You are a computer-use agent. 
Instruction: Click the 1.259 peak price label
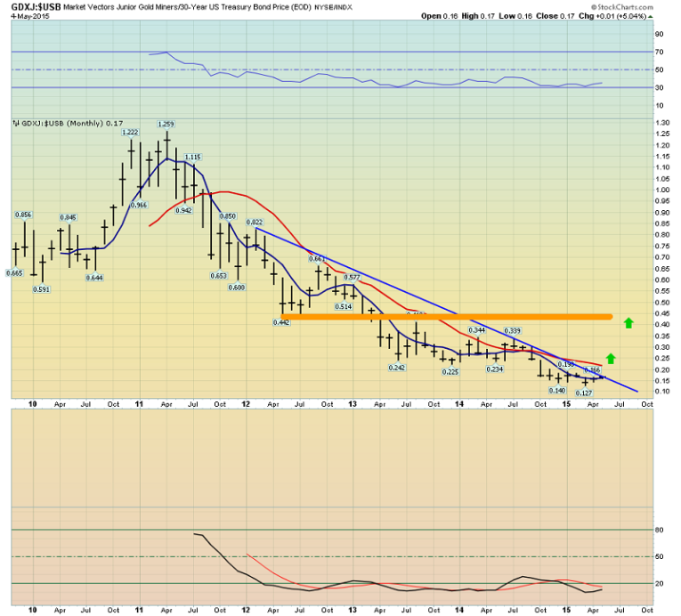[x=166, y=125]
